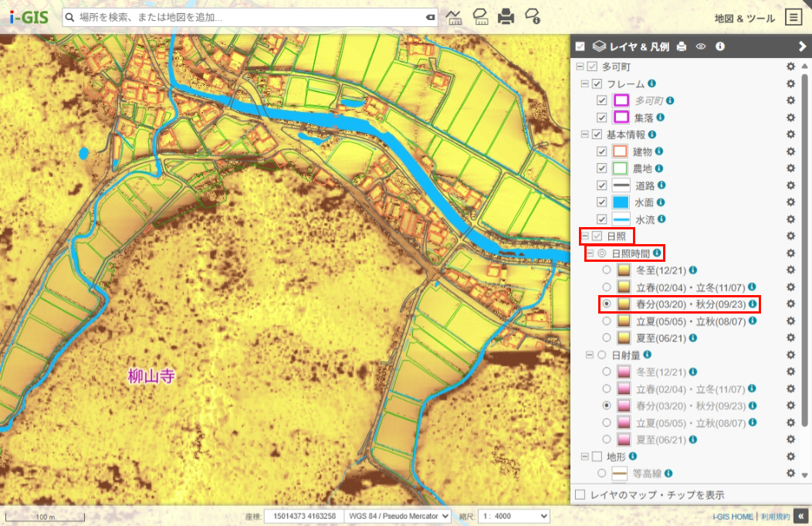
Task: Open settings gear for 日射量 group
Action: tap(790, 355)
